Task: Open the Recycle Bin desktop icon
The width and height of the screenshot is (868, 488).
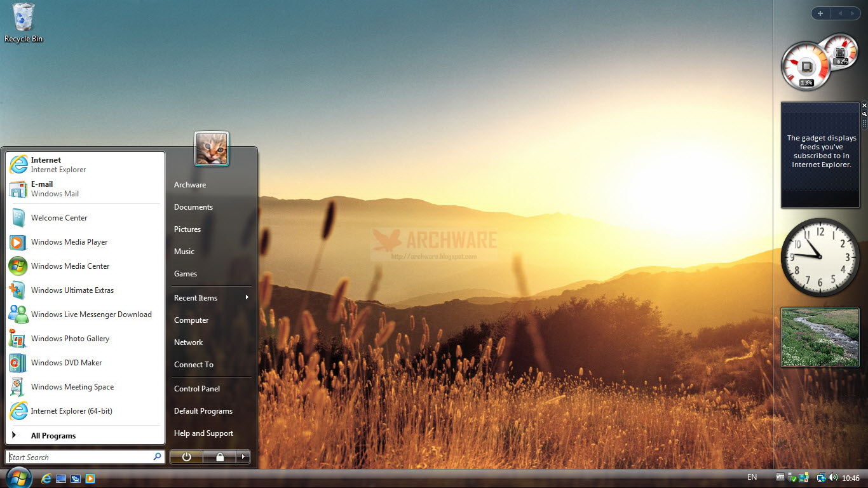Action: 24,23
